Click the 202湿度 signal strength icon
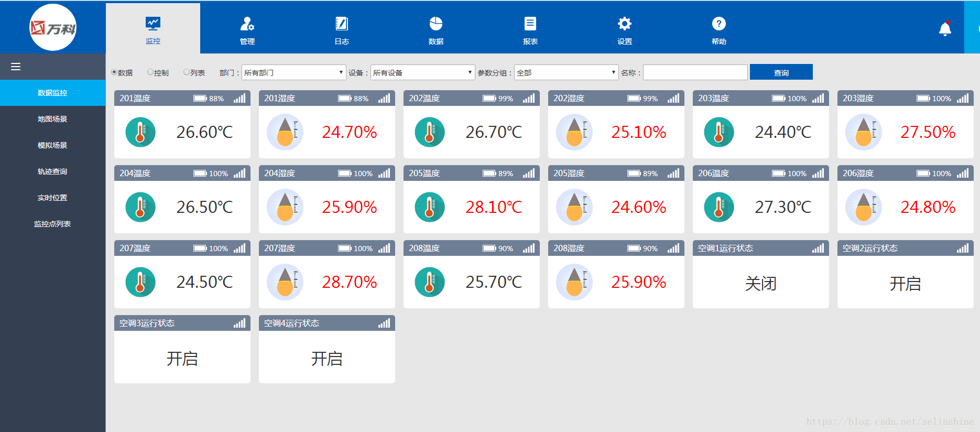 pyautogui.click(x=673, y=98)
